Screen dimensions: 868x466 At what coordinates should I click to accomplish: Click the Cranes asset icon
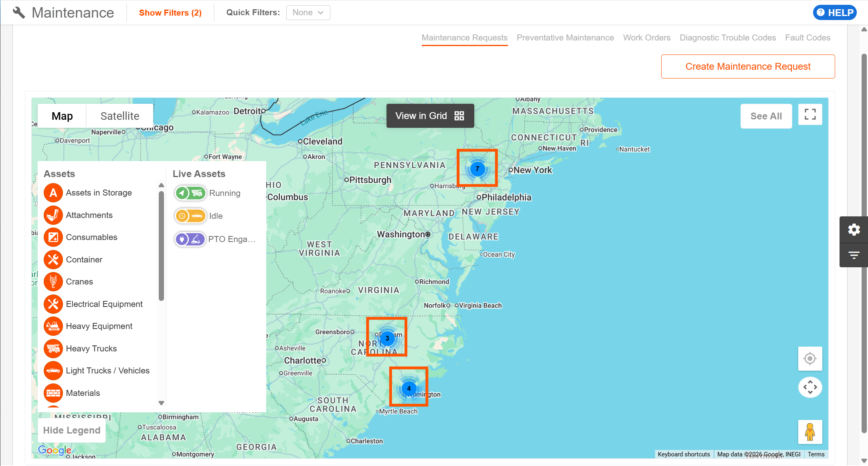click(53, 282)
